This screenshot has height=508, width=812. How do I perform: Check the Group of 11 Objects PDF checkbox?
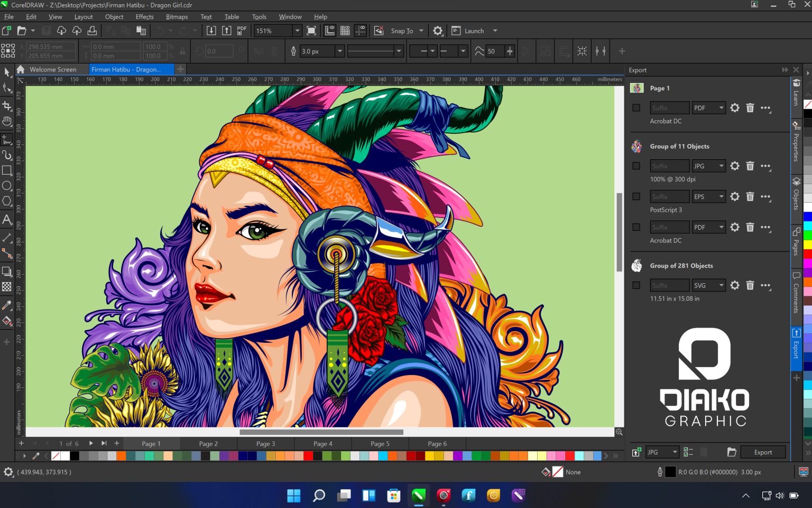(x=636, y=228)
